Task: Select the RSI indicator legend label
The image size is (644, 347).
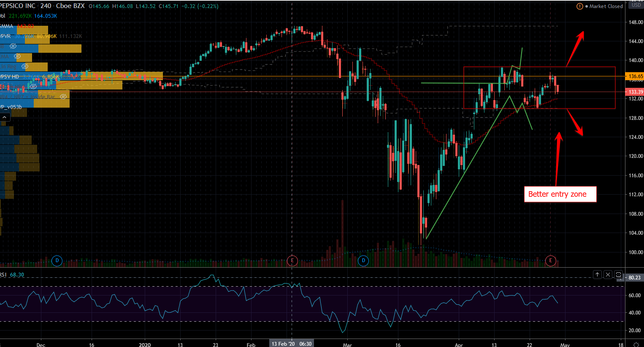Action: 3,275
